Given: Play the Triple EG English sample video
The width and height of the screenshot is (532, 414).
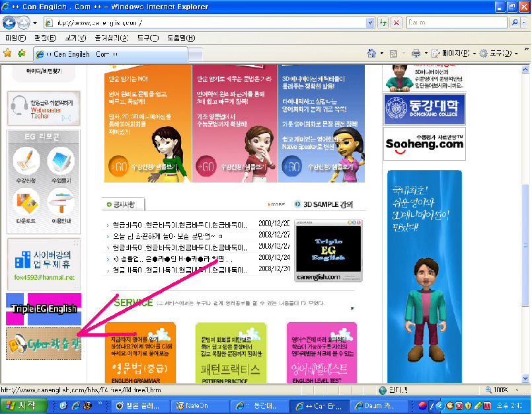Looking at the screenshot, I should click(328, 249).
